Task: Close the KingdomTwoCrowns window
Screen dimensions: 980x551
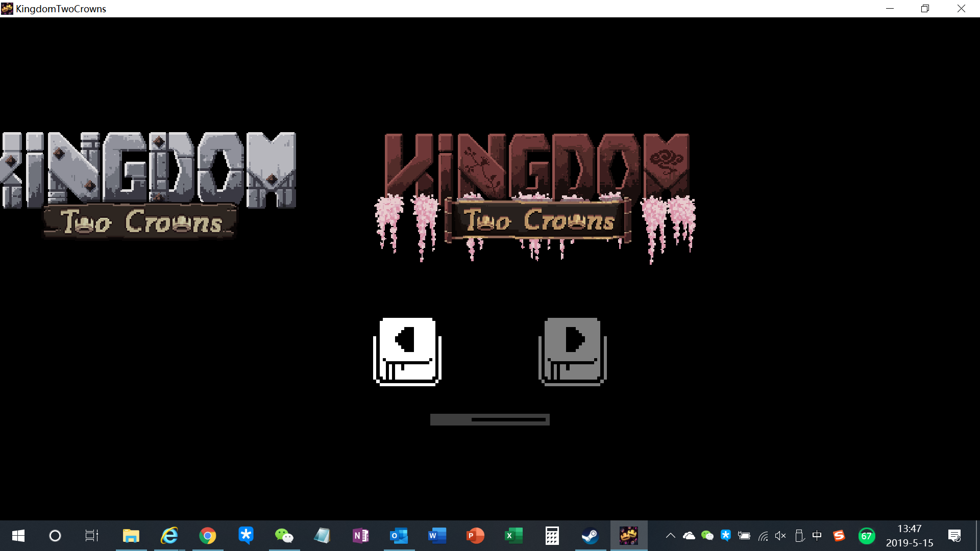Action: tap(961, 9)
